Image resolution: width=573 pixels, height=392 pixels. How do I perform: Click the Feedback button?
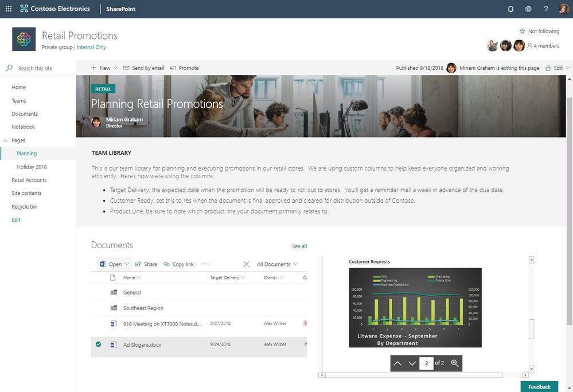point(539,386)
